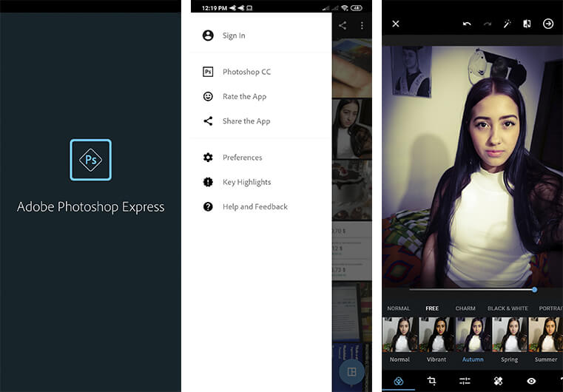This screenshot has width=563, height=392.
Task: Click the filter intensity slider track
Action: [472, 290]
